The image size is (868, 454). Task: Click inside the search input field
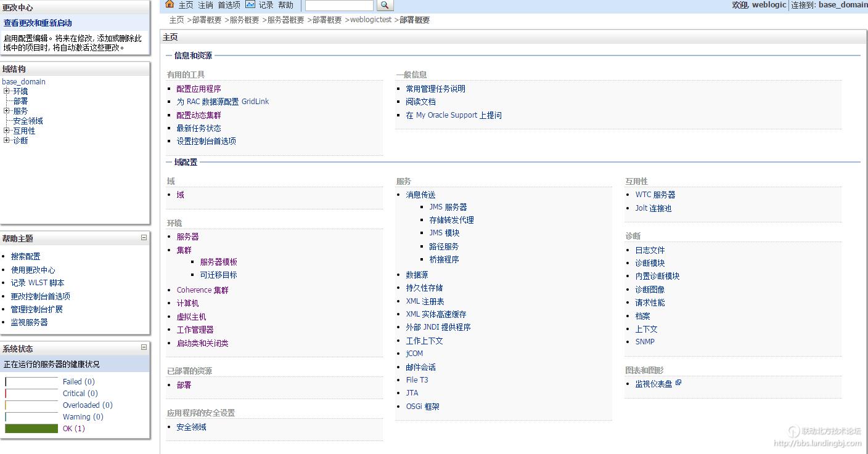click(338, 5)
